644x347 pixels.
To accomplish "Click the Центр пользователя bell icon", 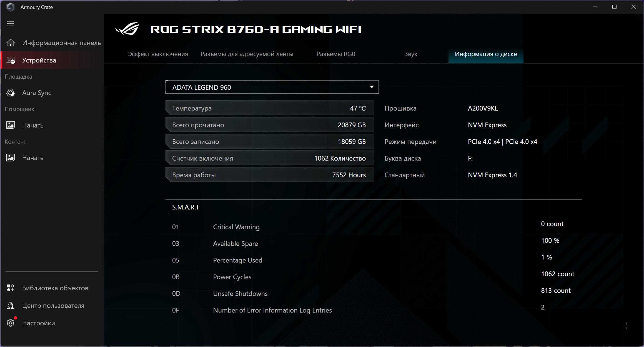I will 11,306.
